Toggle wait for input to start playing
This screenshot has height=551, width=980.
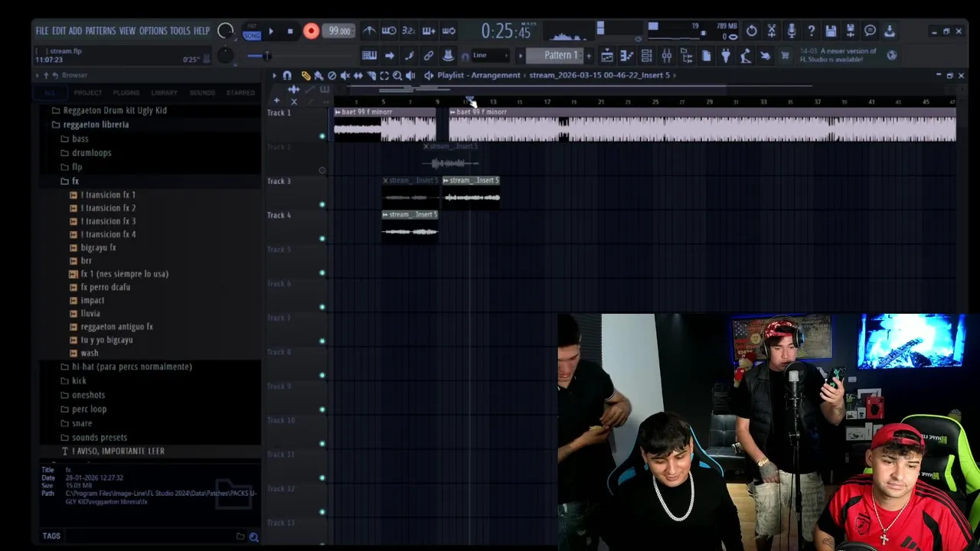tap(389, 31)
